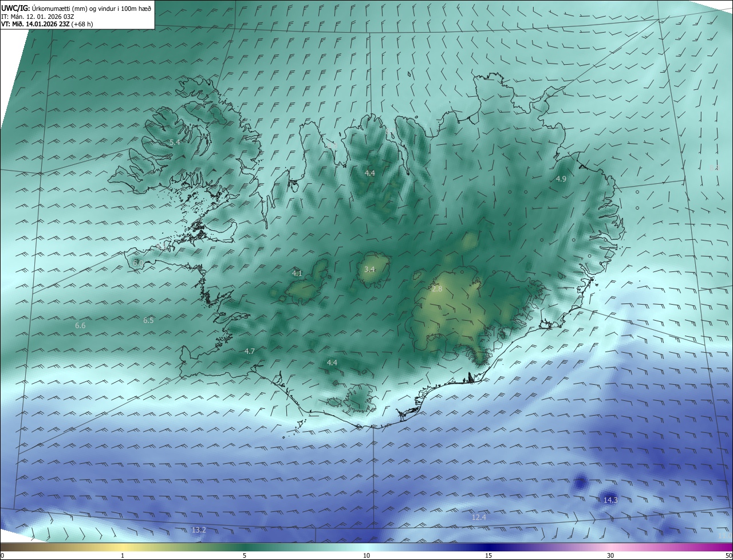Click the 2.8 value on the large glacier
733x560 pixels.
point(437,289)
